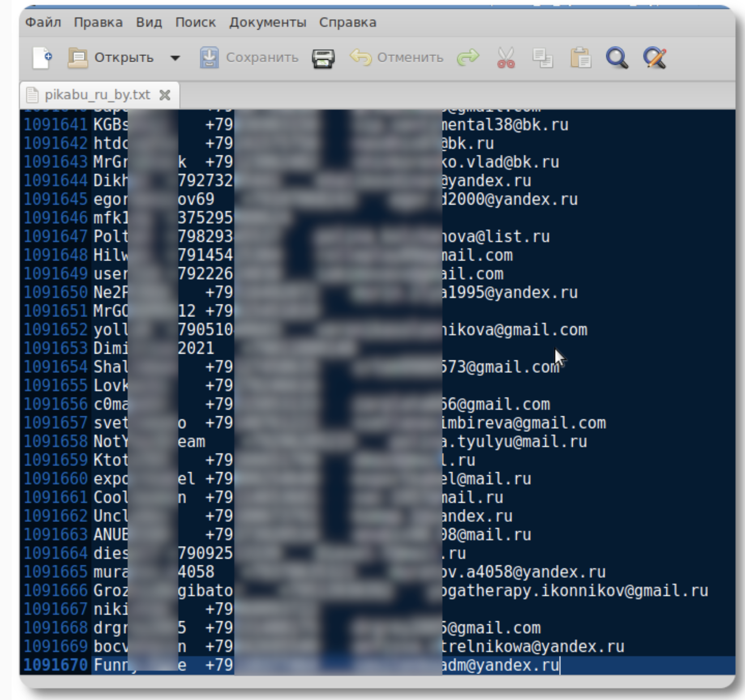Click line number 1091663
This screenshot has height=700, width=745.
pyautogui.click(x=56, y=535)
